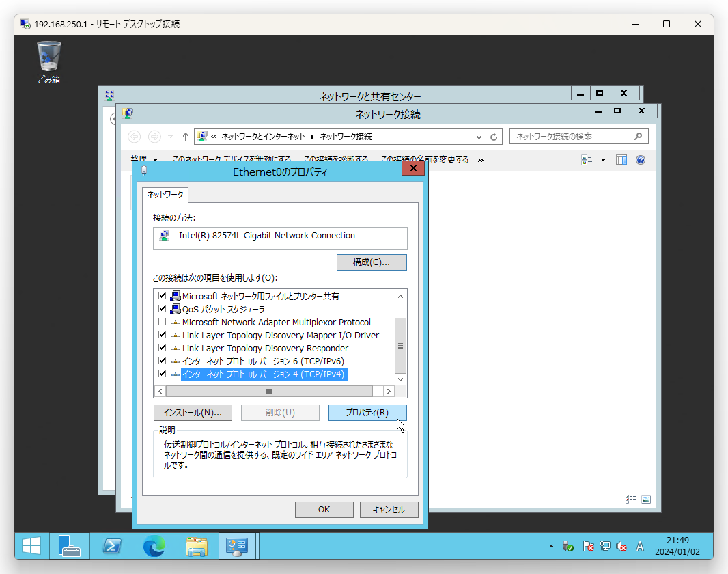Viewport: 728px width, 574px height.
Task: Click the list's scroll up arrow
Action: [x=400, y=296]
